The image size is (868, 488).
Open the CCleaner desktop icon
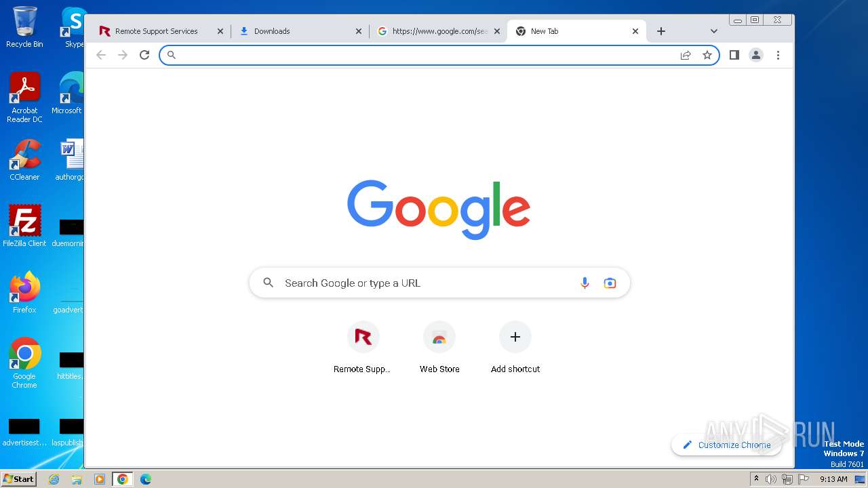point(24,160)
